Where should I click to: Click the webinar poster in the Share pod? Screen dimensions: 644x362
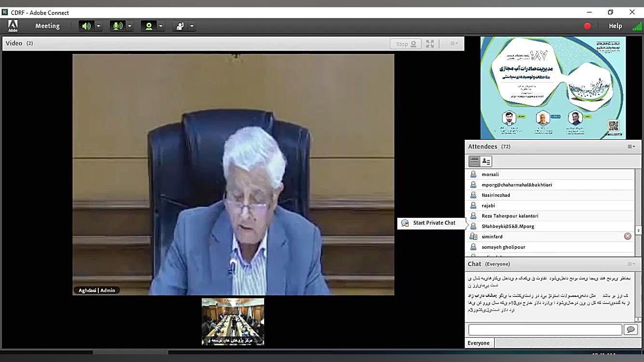pyautogui.click(x=553, y=88)
